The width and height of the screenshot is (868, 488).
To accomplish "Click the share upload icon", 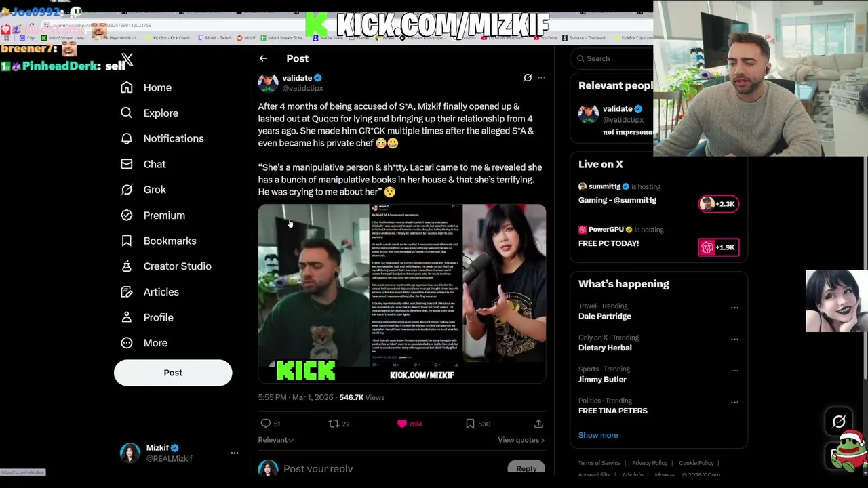I will click(538, 424).
